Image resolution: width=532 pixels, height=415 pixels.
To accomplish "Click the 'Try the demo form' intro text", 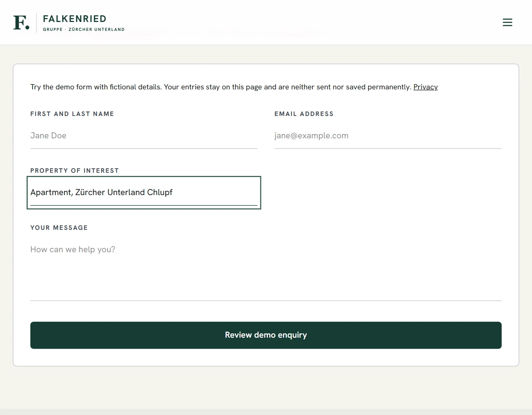I will (220, 87).
